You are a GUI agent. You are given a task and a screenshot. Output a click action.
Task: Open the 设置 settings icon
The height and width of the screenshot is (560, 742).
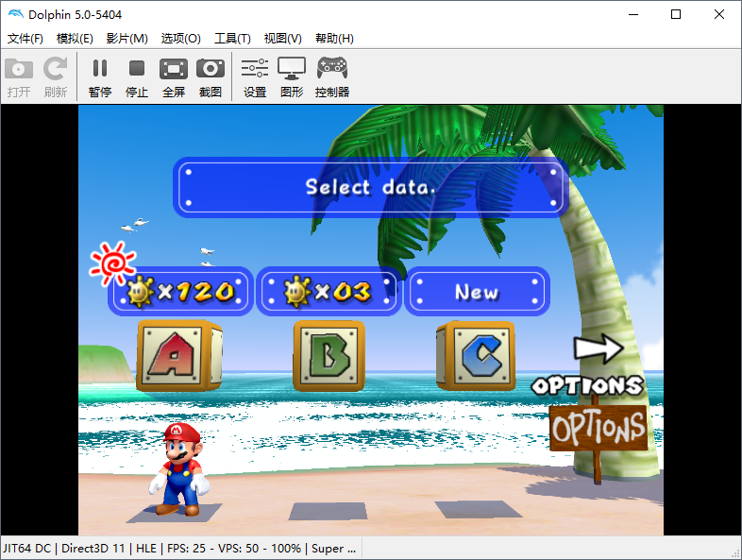pyautogui.click(x=255, y=68)
